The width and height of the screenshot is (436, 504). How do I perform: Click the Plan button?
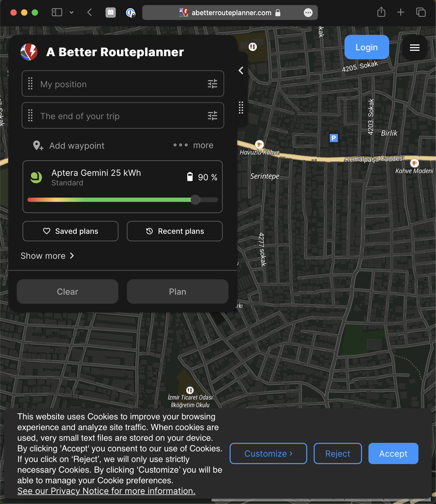coord(178,291)
